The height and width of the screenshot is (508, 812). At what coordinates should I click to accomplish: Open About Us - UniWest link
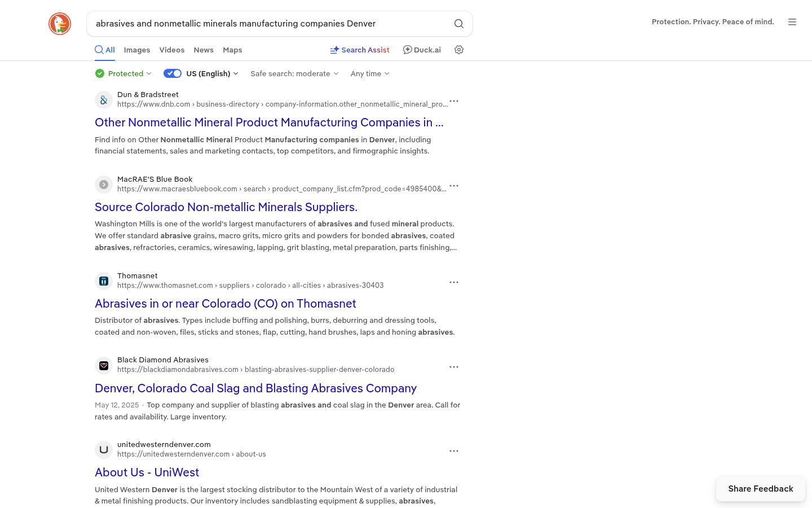point(147,472)
